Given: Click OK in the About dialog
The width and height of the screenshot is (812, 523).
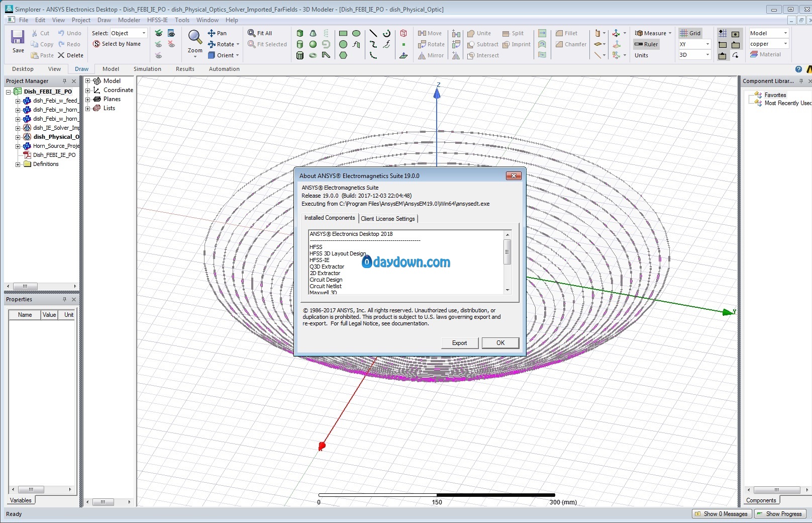Looking at the screenshot, I should point(500,343).
